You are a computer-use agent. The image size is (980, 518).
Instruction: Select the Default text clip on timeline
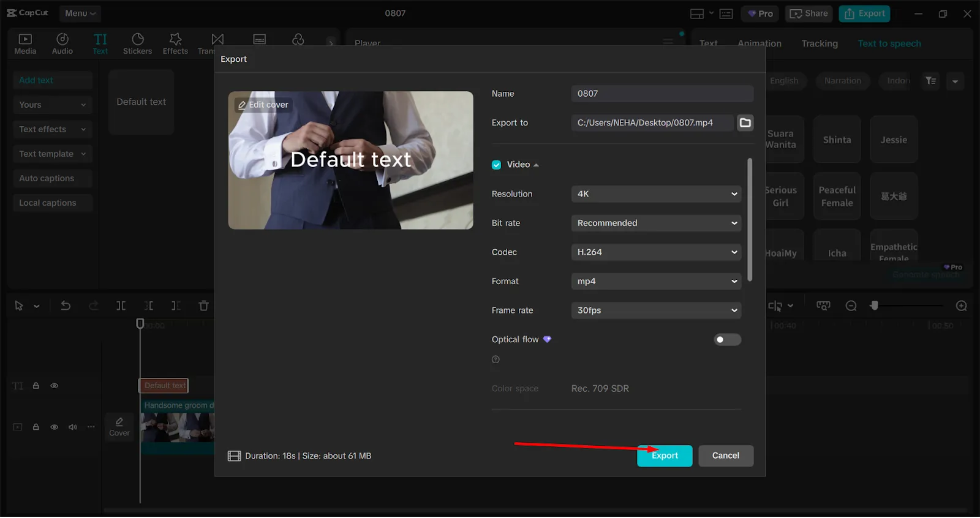click(x=164, y=386)
